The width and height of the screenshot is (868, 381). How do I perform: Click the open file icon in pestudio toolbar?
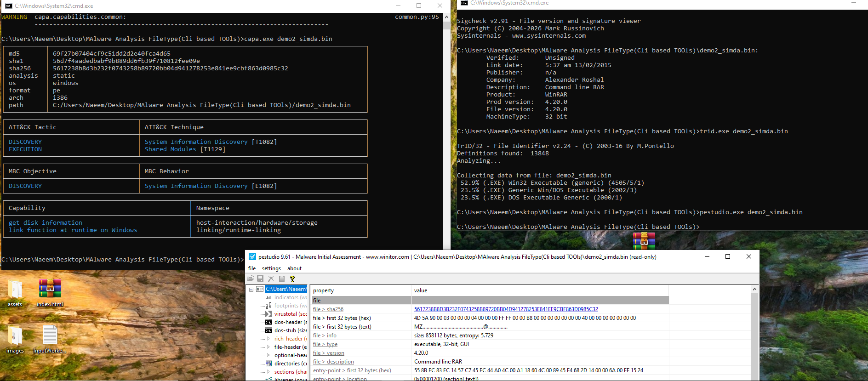point(250,279)
